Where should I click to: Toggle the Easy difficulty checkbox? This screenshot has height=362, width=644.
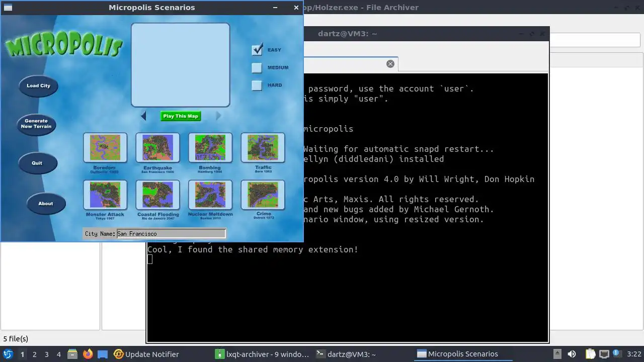(257, 50)
